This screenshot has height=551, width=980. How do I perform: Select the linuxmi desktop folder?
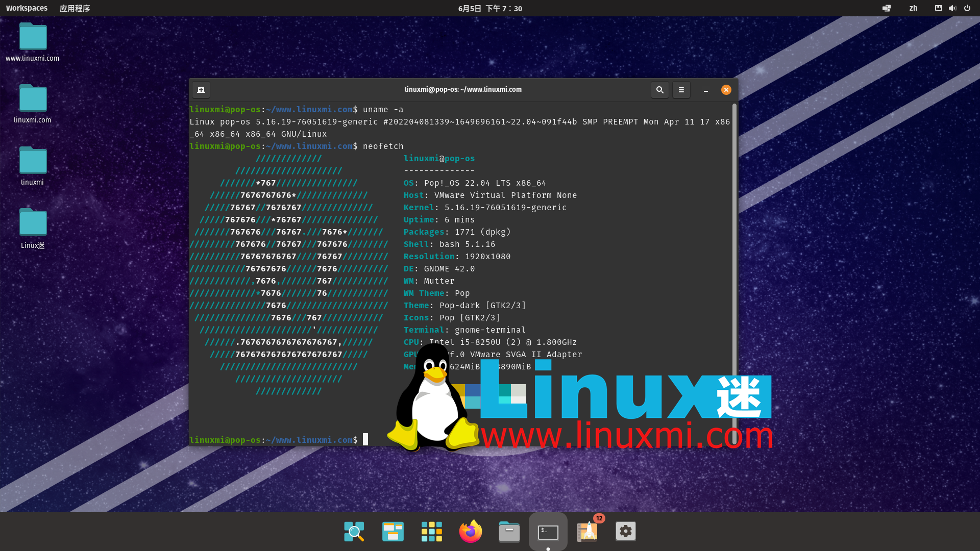tap(33, 166)
